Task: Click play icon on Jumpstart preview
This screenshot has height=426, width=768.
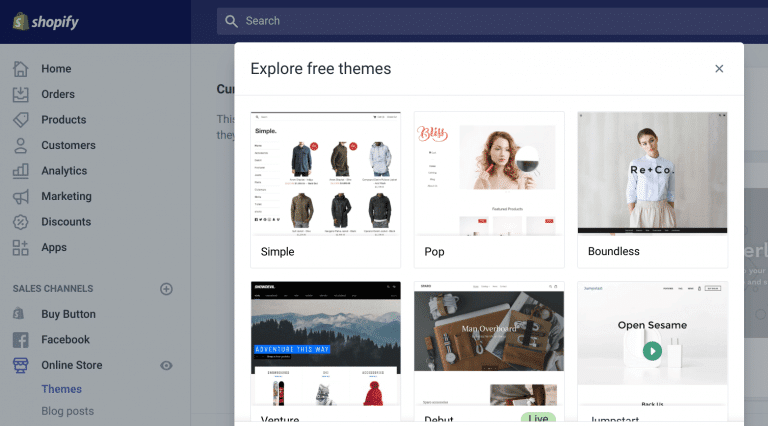Action: (x=652, y=351)
